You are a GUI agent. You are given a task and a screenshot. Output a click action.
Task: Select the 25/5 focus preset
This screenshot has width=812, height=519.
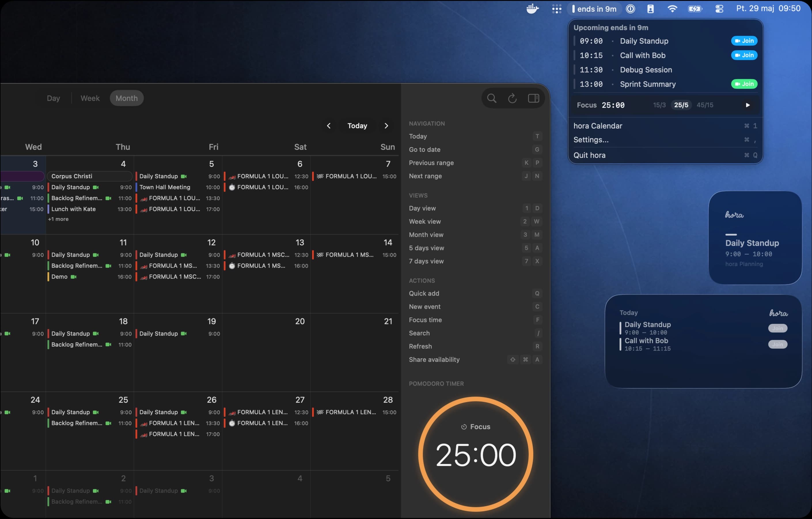pyautogui.click(x=681, y=105)
